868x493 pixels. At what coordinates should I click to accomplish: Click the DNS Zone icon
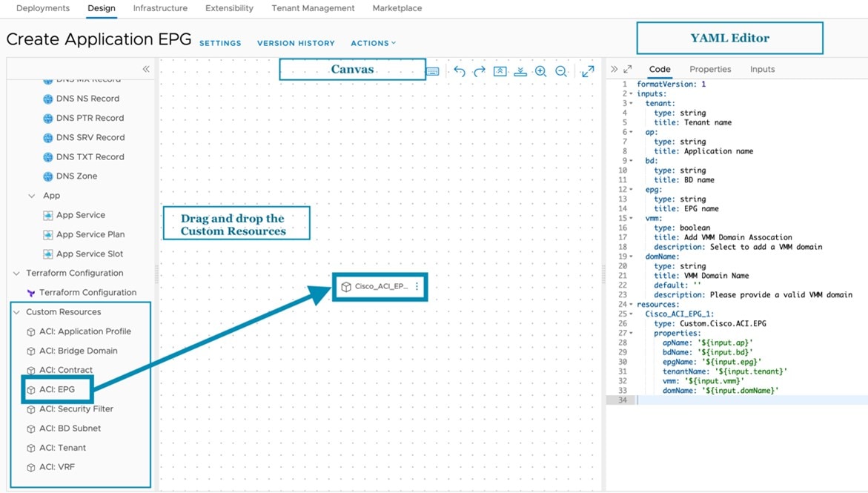pyautogui.click(x=48, y=176)
